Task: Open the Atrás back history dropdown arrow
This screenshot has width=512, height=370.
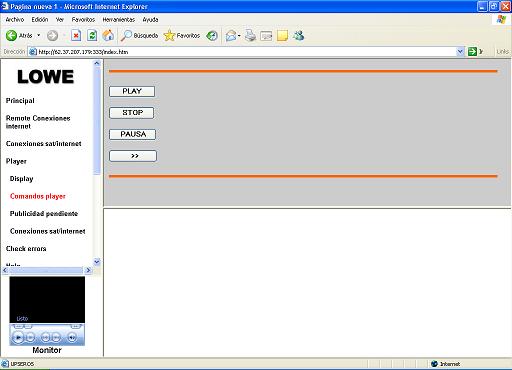Action: pos(39,35)
